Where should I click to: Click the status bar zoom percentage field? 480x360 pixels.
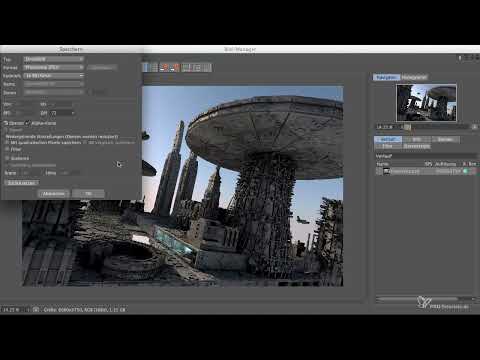[13, 310]
